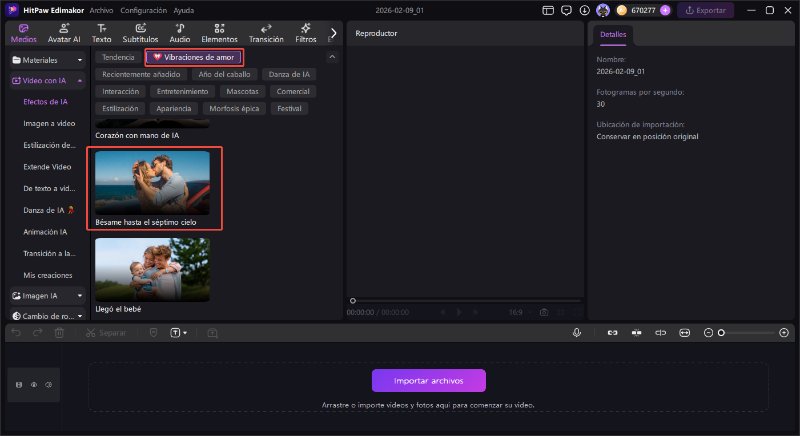The width and height of the screenshot is (800, 436).
Task: Click the Separar split tool
Action: click(106, 333)
